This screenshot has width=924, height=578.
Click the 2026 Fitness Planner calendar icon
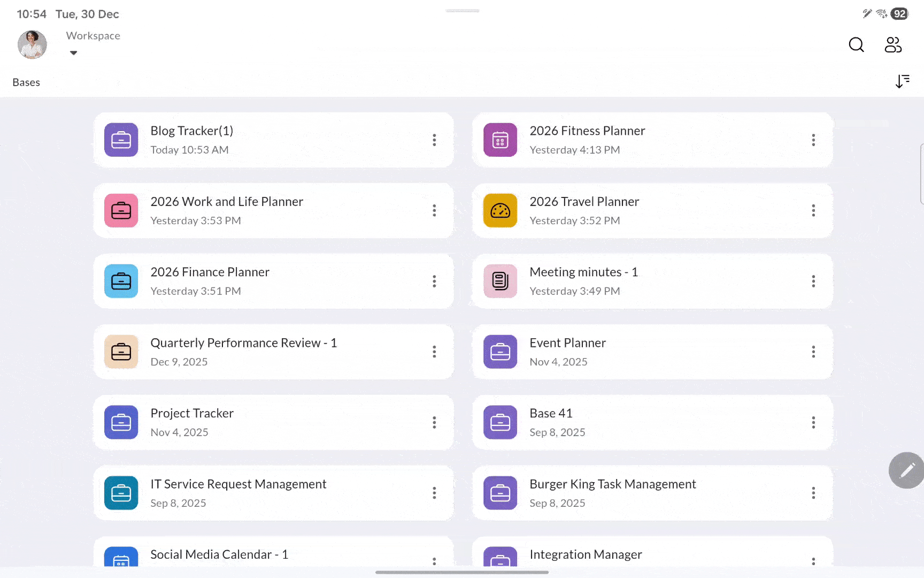pos(500,140)
